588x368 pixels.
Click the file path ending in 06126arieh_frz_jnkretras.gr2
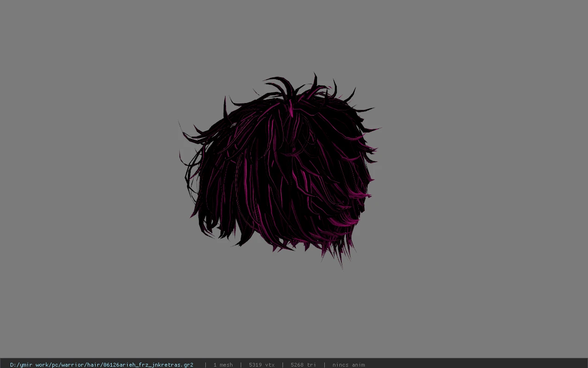coord(102,365)
